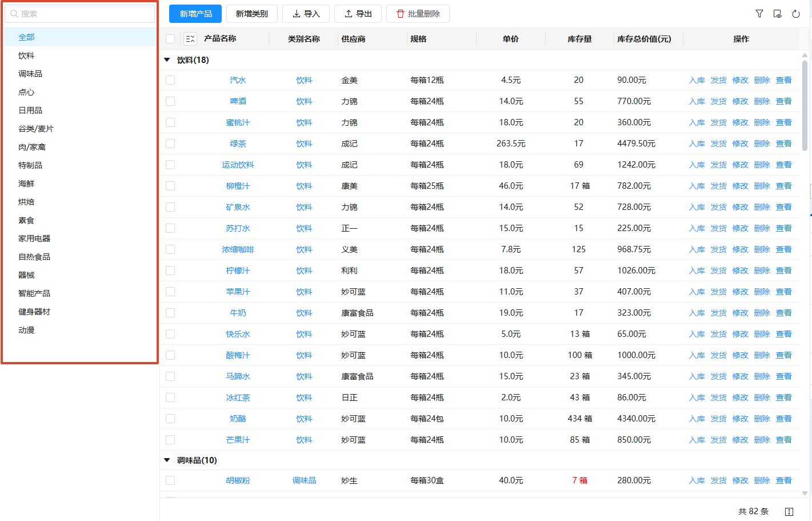
Task: Collapse the 调味品(10) group
Action: pyautogui.click(x=167, y=460)
